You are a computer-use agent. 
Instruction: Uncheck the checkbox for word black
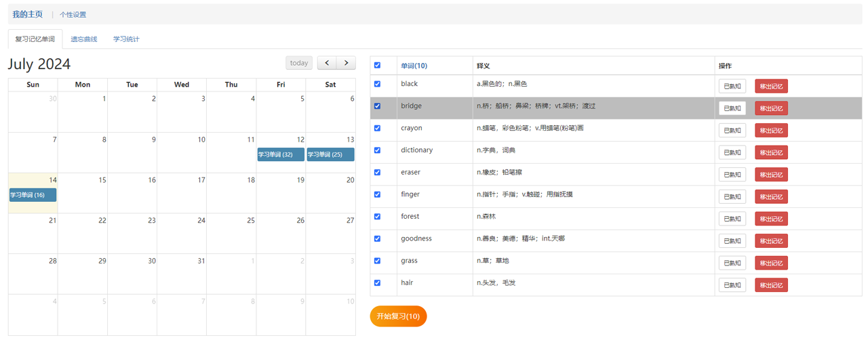[378, 84]
